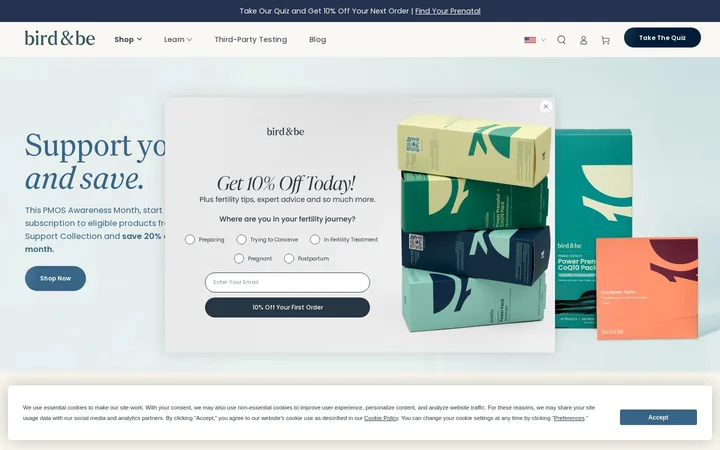Select the Pregnant radio button
Image resolution: width=720 pixels, height=450 pixels.
pyautogui.click(x=239, y=259)
